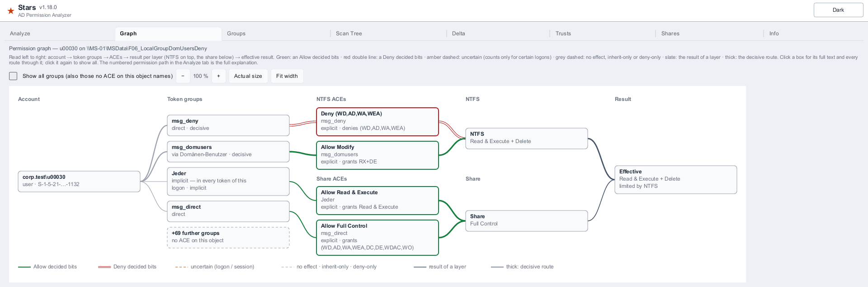Select the Allow Modify ACE box
Image resolution: width=868 pixels, height=287 pixels.
(377, 155)
